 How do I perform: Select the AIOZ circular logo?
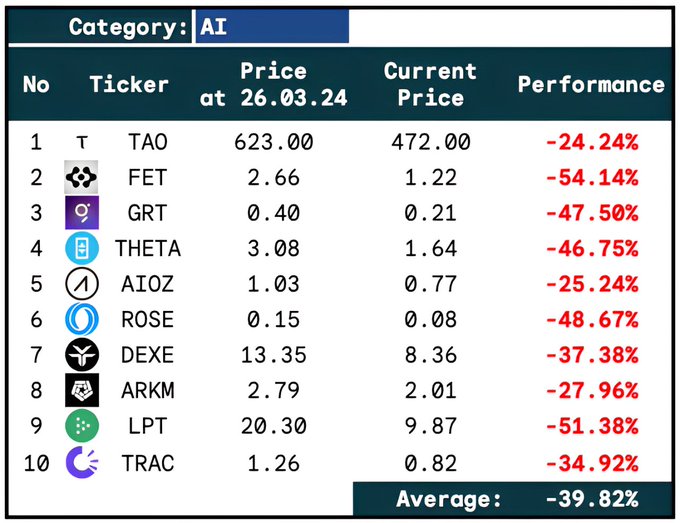pos(81,284)
